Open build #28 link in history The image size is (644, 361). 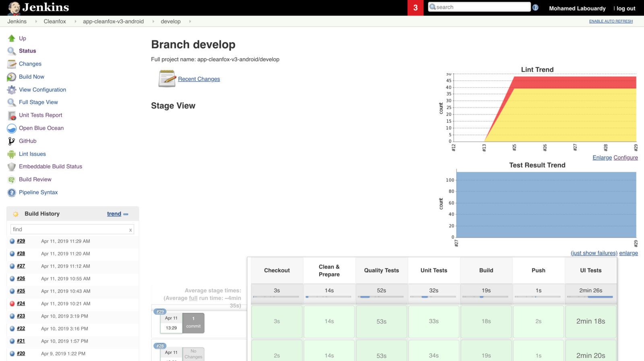tap(21, 254)
